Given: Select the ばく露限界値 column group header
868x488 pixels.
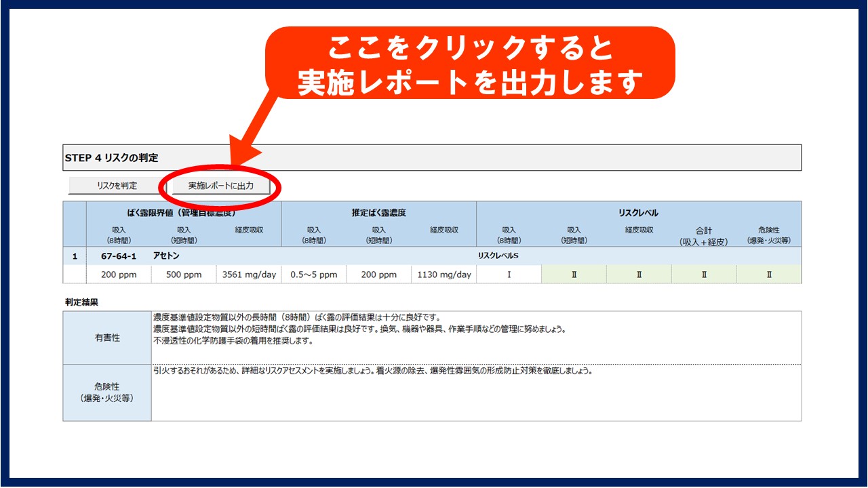Looking at the screenshot, I should coord(183,213).
